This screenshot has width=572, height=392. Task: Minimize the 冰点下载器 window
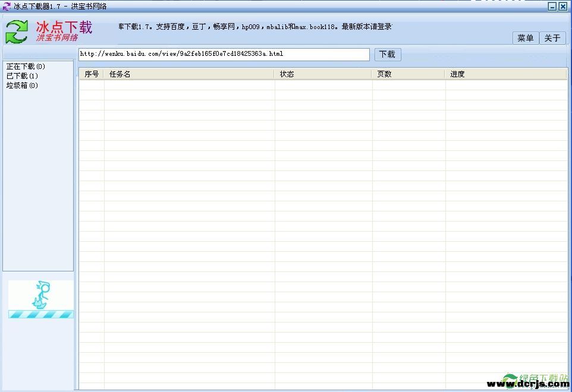[552, 7]
